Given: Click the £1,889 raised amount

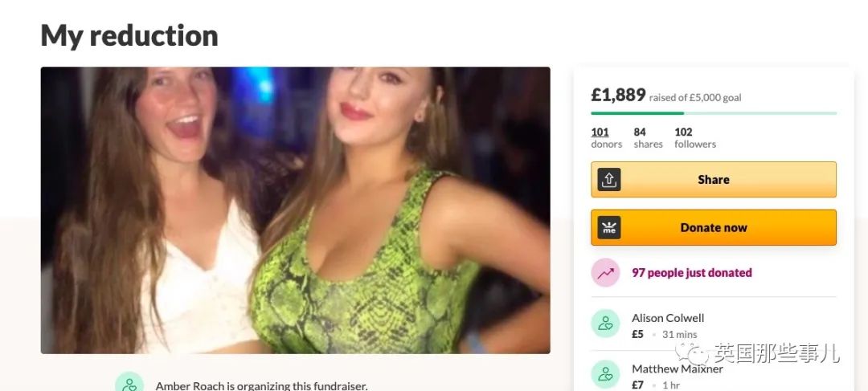Looking at the screenshot, I should [x=618, y=95].
